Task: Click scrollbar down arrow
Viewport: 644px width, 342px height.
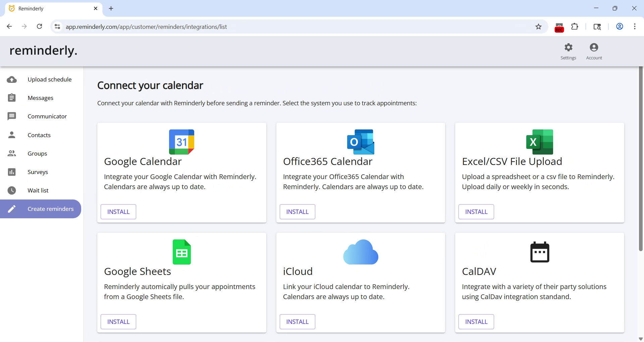Action: [641, 339]
